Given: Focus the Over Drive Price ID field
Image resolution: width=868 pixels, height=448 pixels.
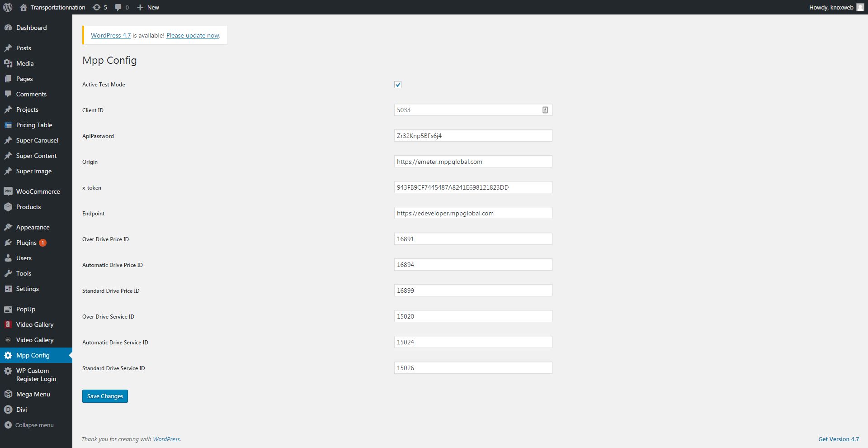Looking at the screenshot, I should pos(473,239).
